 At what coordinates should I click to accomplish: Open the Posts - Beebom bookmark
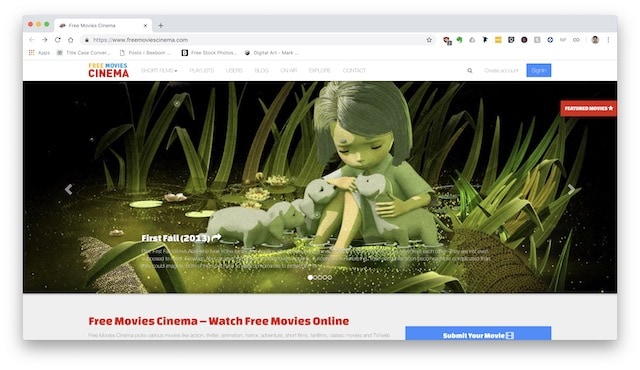click(145, 53)
